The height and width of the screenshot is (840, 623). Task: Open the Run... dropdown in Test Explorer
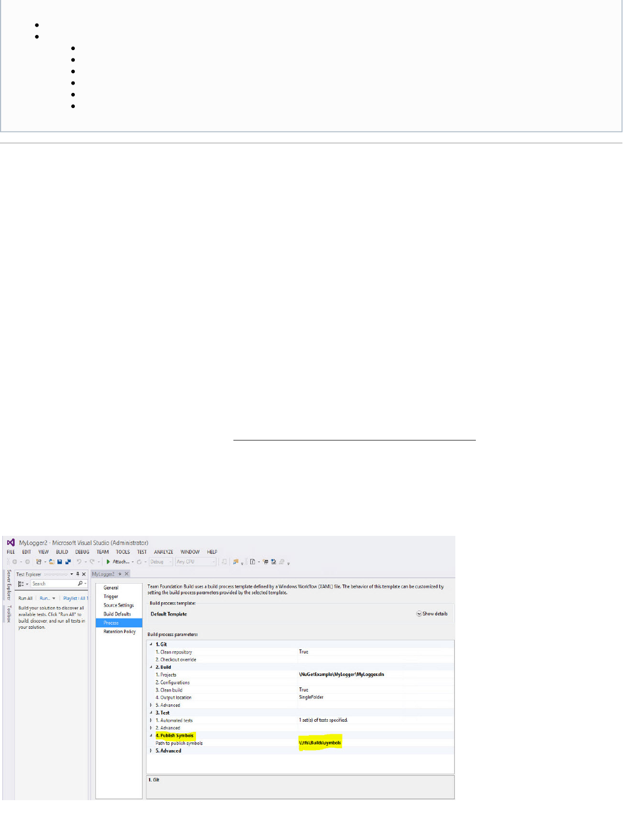coord(47,599)
